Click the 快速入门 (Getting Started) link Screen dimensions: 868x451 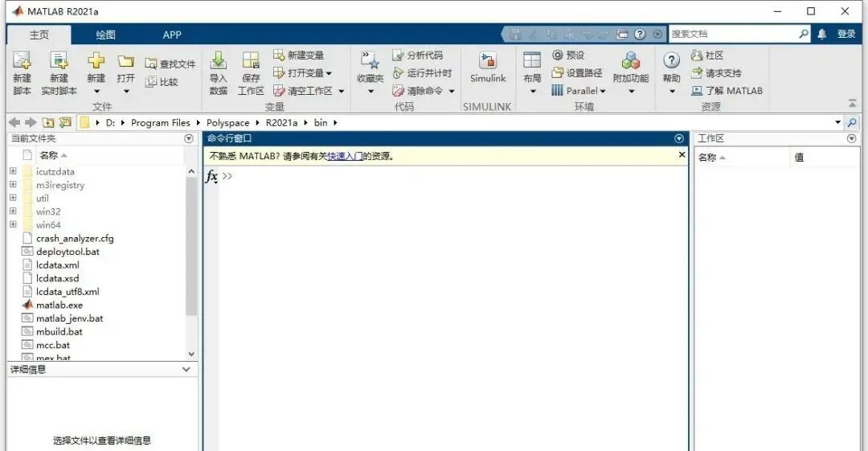point(345,156)
